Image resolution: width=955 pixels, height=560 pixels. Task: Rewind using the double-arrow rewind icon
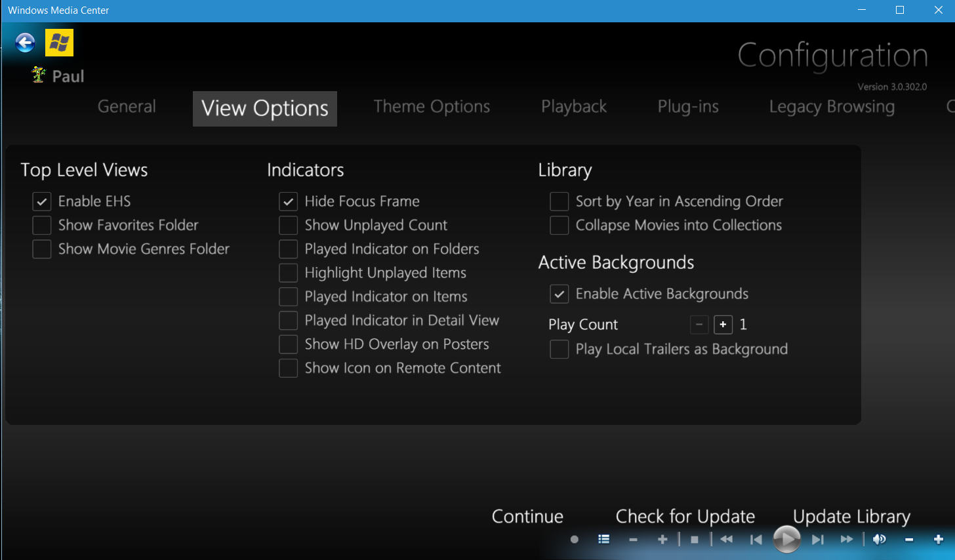725,539
